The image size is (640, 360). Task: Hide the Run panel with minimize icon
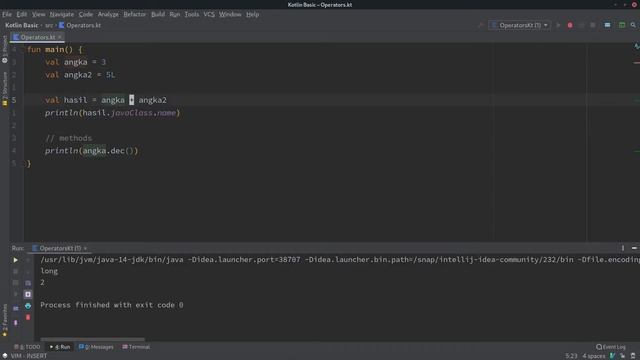click(634, 248)
